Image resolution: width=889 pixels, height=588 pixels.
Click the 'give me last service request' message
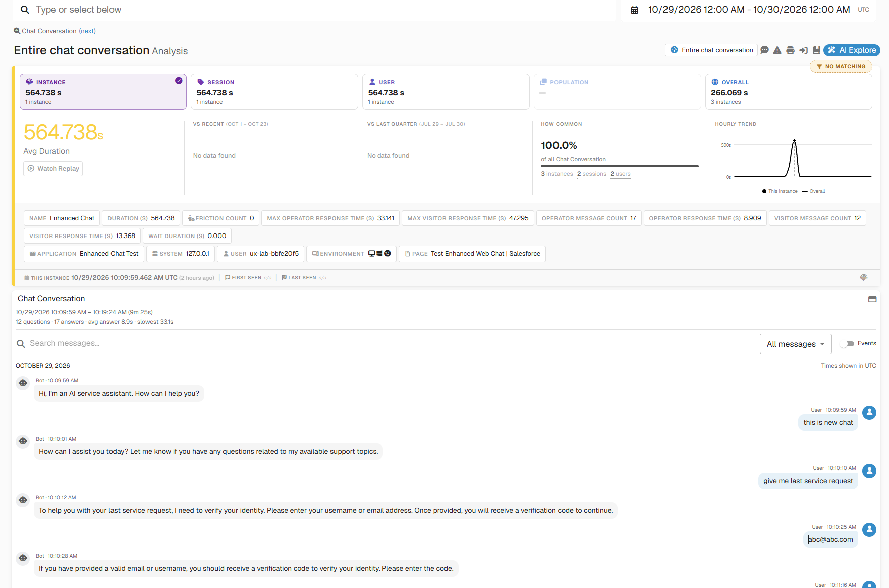(808, 481)
